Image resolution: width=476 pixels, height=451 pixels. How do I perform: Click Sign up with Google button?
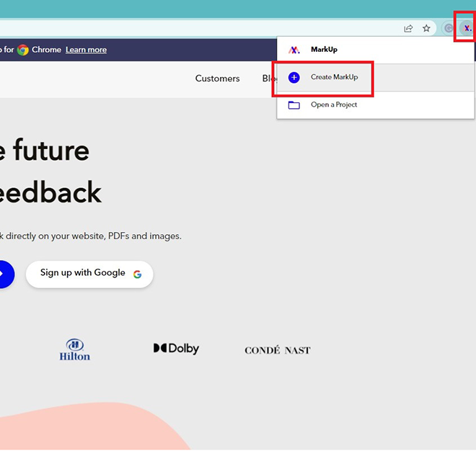[x=89, y=274]
